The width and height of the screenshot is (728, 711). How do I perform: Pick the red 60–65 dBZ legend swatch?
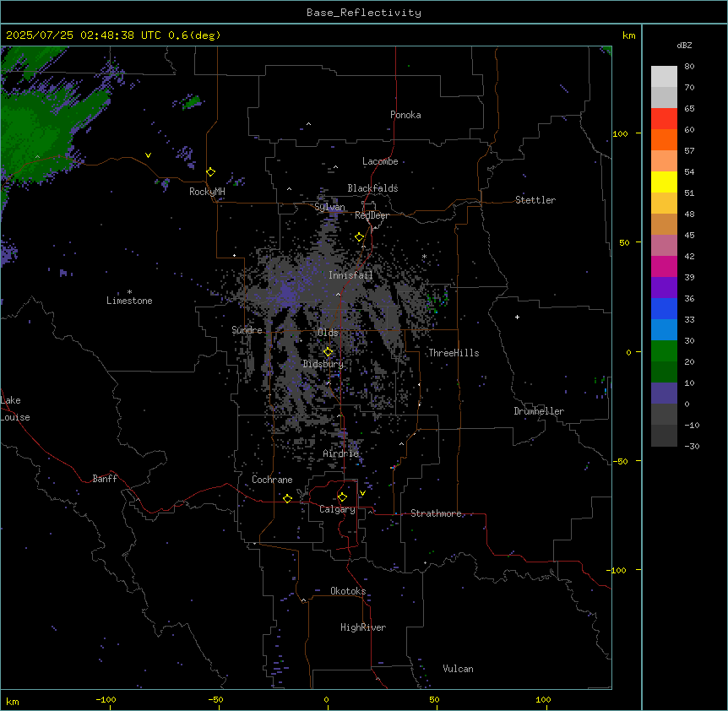[664, 118]
